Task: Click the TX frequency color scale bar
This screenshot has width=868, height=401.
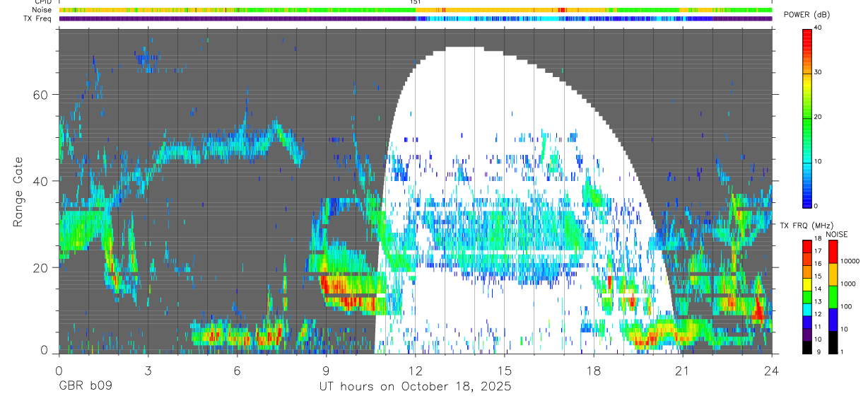Action: (807, 297)
